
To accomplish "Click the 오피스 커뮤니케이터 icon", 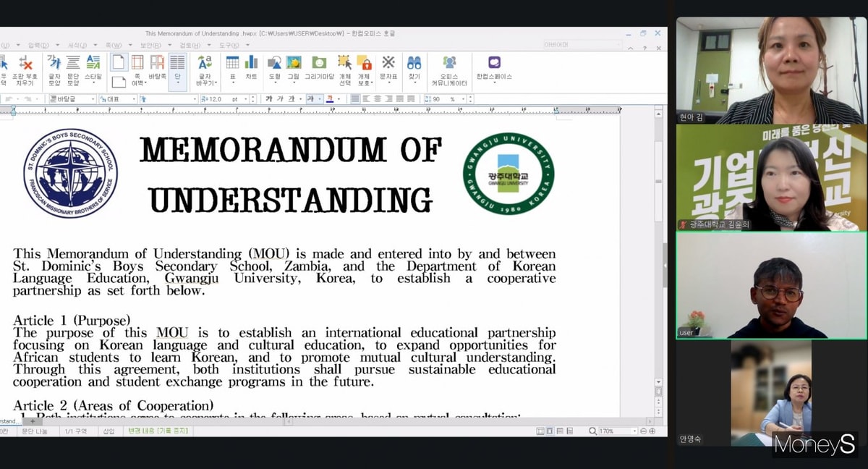I will (449, 69).
